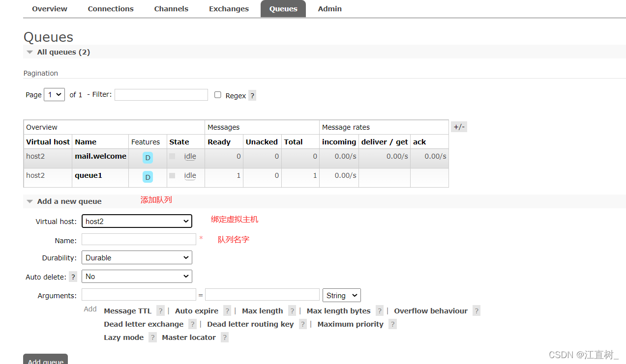Image resolution: width=626 pixels, height=364 pixels.
Task: Go to the Channels tab
Action: click(x=171, y=9)
